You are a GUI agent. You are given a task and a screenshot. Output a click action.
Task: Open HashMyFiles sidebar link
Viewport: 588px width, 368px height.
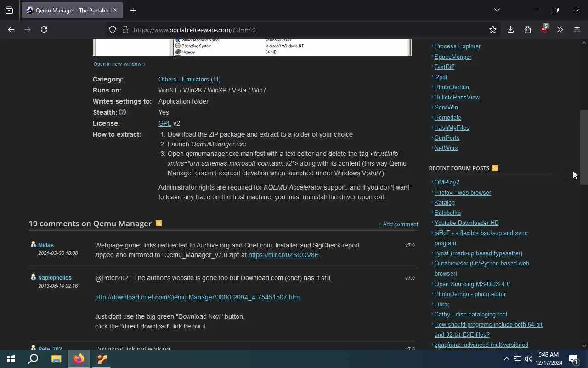452,127
